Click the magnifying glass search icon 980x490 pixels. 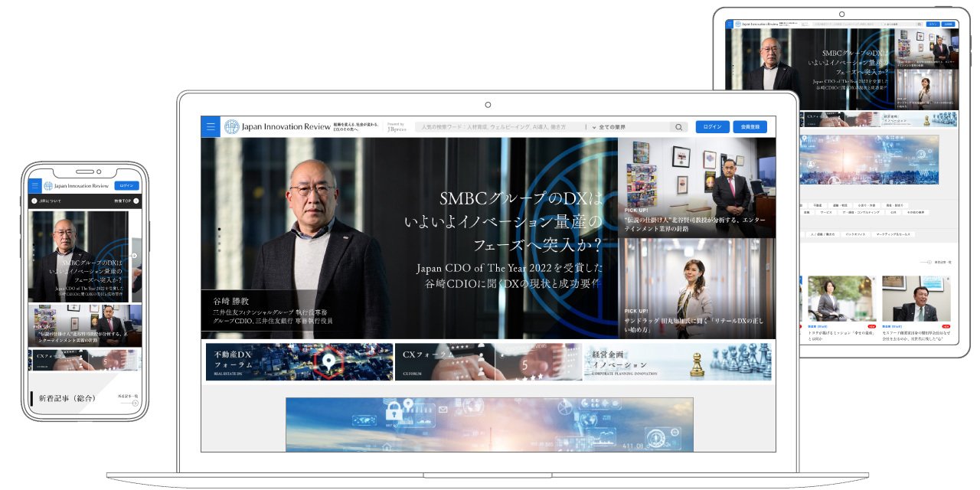click(x=678, y=126)
